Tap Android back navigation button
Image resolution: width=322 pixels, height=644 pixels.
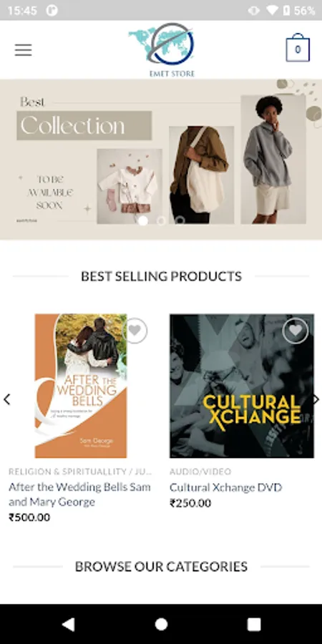pyautogui.click(x=68, y=624)
